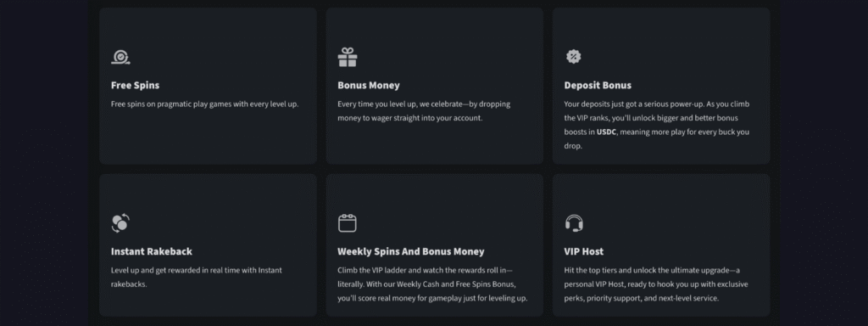The width and height of the screenshot is (868, 326).
Task: Click the Free Spins pragmatic play description
Action: pos(205,104)
